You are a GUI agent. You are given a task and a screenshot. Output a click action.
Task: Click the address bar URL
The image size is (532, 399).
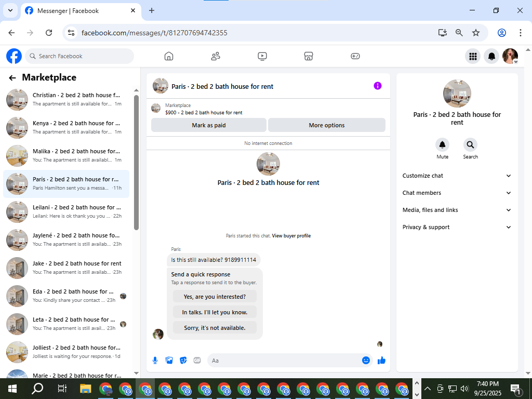[154, 33]
